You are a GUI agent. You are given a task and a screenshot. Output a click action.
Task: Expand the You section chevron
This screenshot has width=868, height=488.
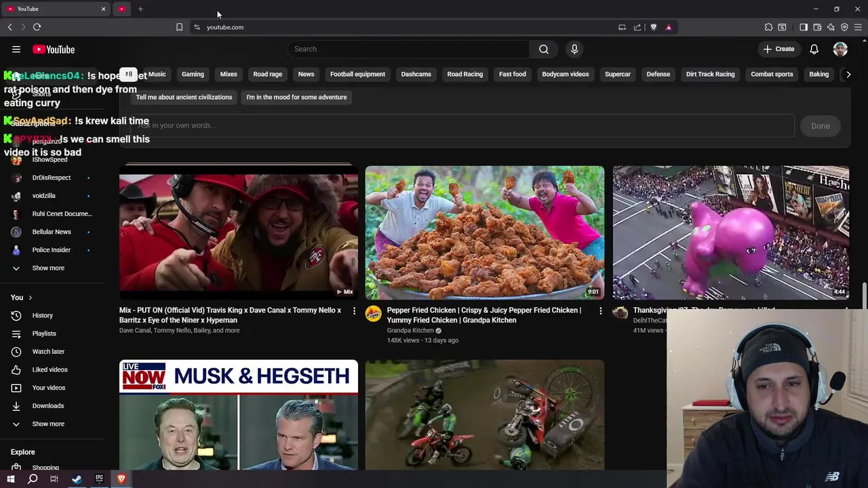coord(30,298)
